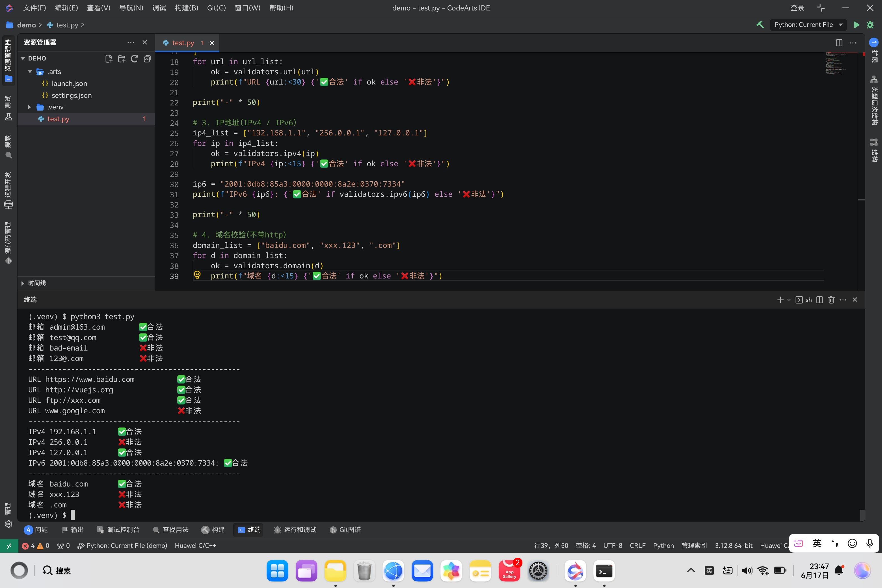Open the extensions panel on right sidebar
882x588 pixels.
pos(874,50)
